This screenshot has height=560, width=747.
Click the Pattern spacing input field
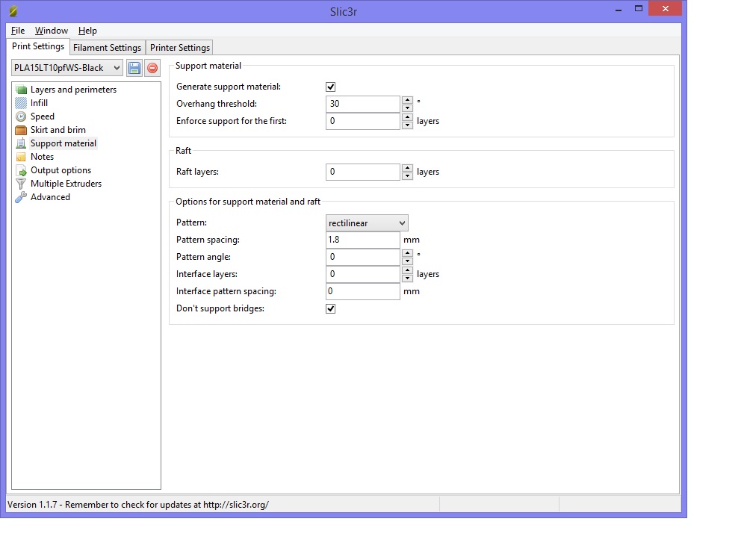point(363,240)
